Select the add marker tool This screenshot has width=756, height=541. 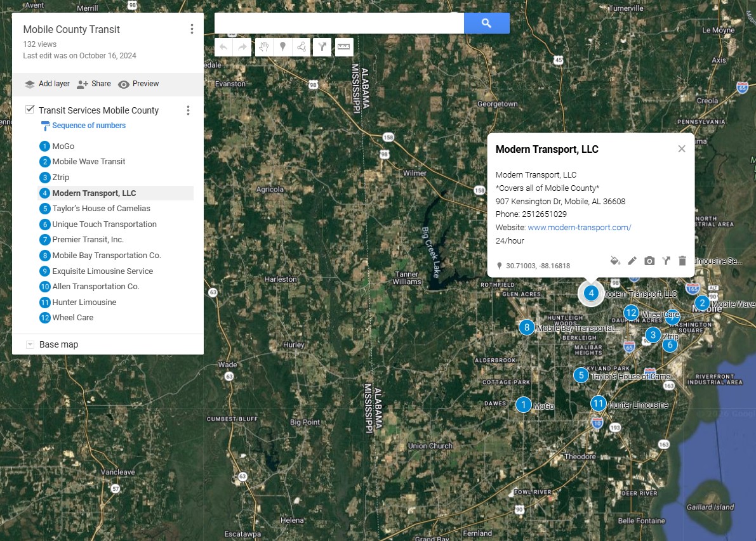[282, 47]
